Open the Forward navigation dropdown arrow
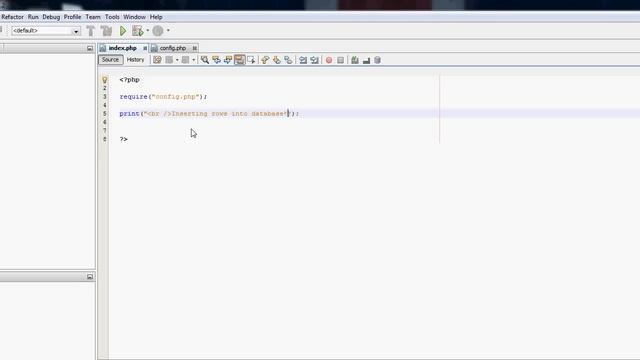Screen dimensions: 640x360 [193, 60]
